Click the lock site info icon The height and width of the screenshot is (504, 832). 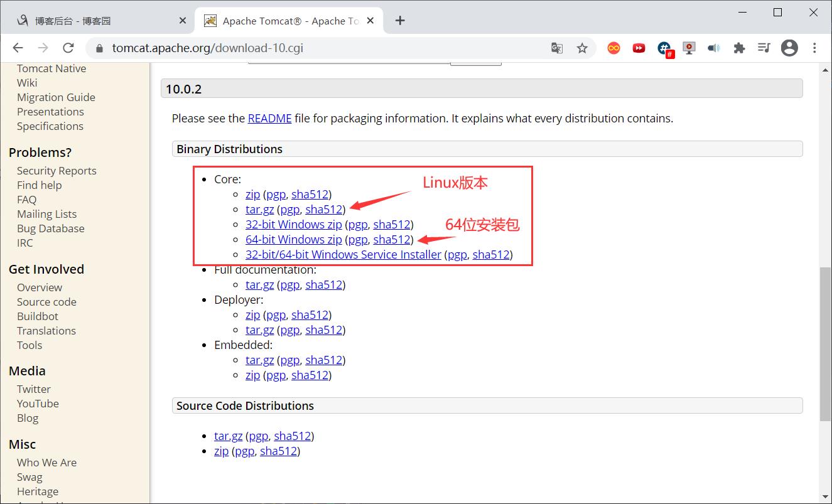click(x=99, y=48)
